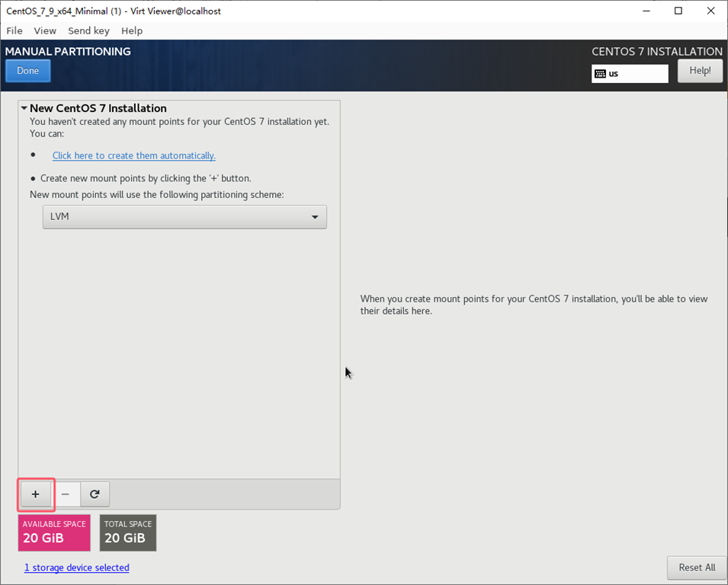Maximize the Virt Viewer window

[678, 11]
